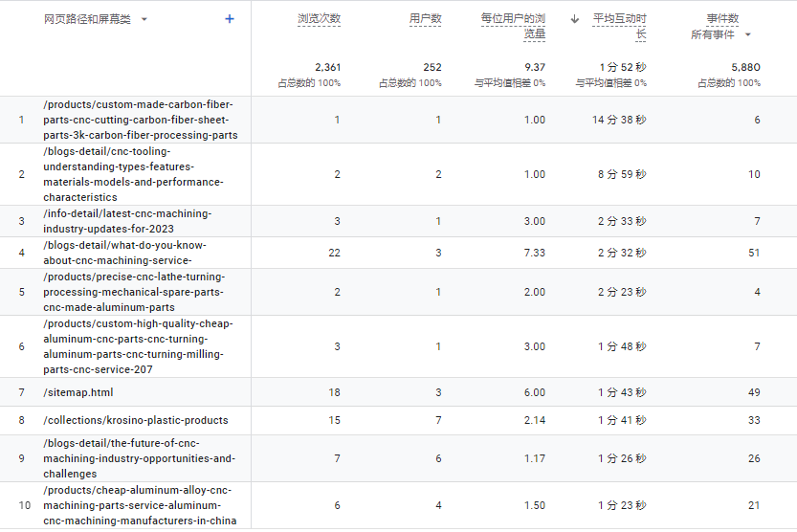Click the cheap-aluminum-alloy-cnc-machining product path

tap(139, 505)
